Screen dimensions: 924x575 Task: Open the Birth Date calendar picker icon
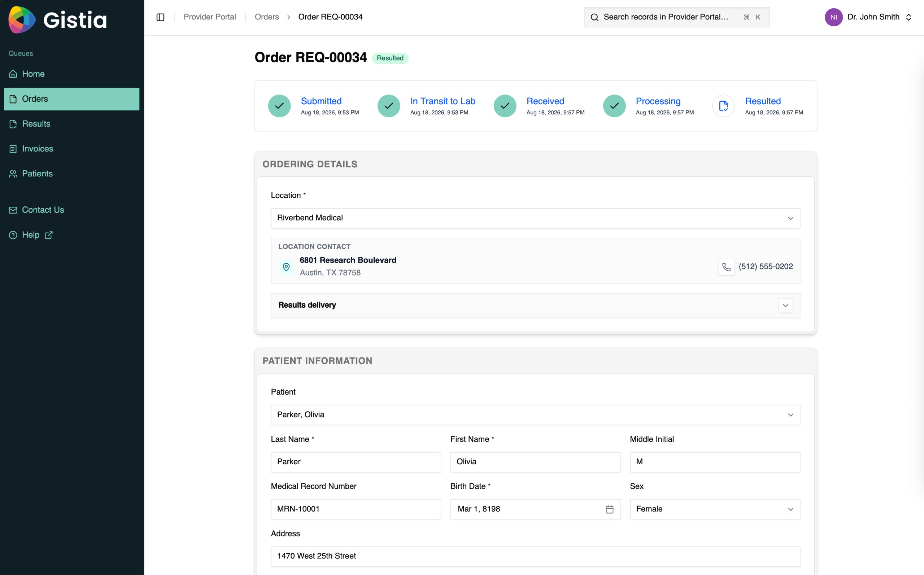[x=609, y=509]
